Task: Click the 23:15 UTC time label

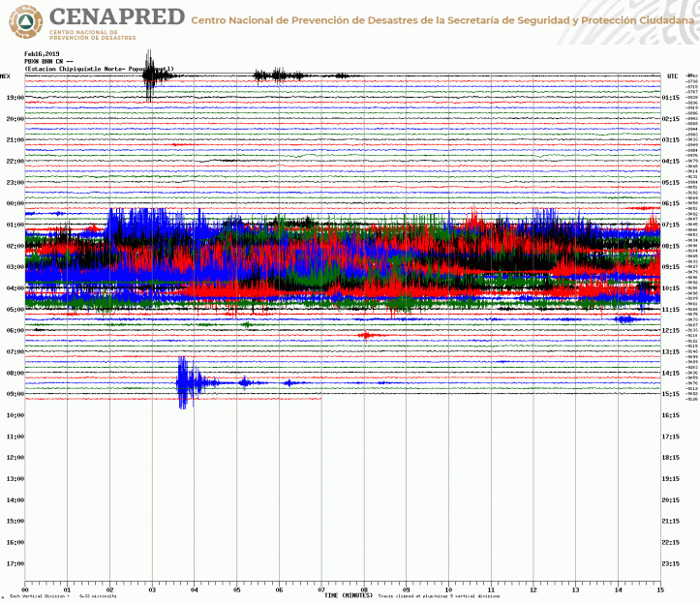Action: pos(670,563)
